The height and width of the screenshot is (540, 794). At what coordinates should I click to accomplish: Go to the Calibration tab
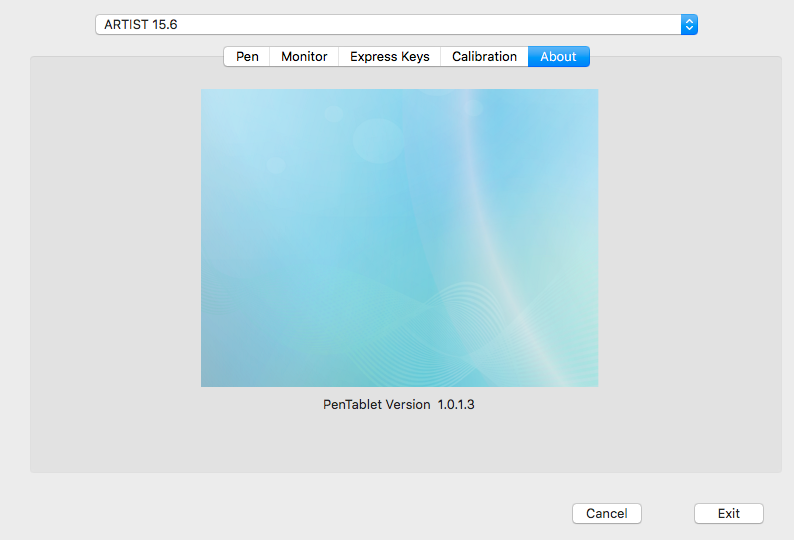pos(484,57)
